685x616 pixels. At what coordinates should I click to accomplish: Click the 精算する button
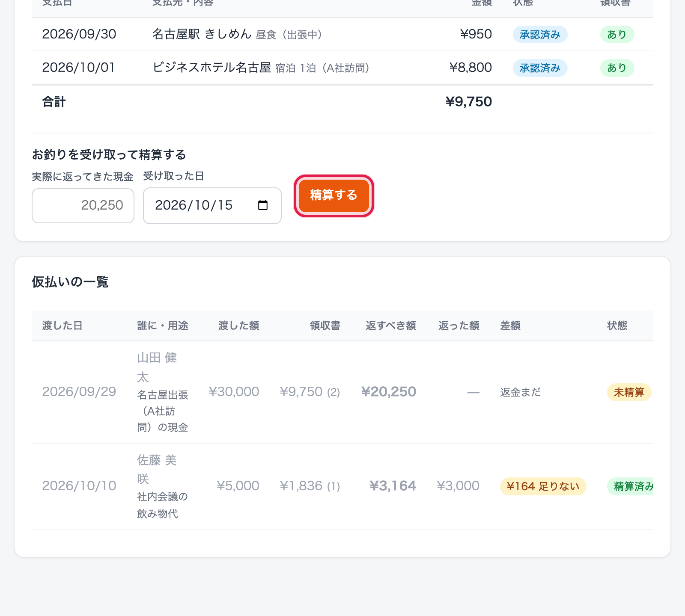point(334,195)
